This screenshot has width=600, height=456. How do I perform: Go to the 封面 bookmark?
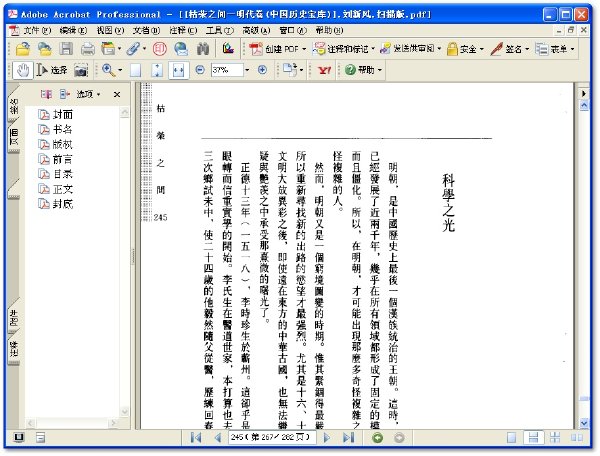pos(62,114)
